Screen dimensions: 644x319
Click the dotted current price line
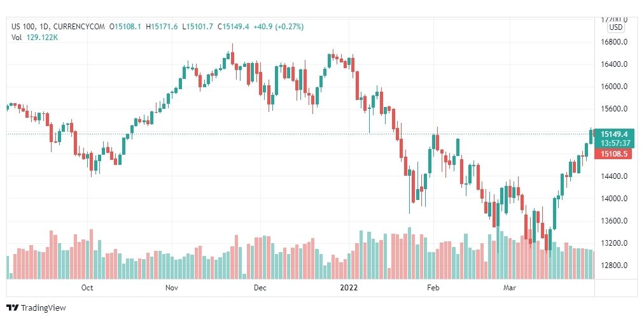300,134
